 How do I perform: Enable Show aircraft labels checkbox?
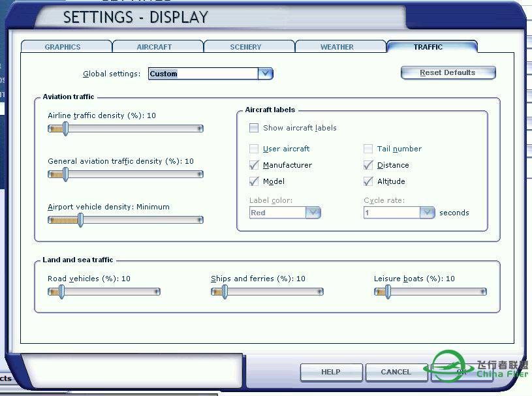(x=254, y=128)
